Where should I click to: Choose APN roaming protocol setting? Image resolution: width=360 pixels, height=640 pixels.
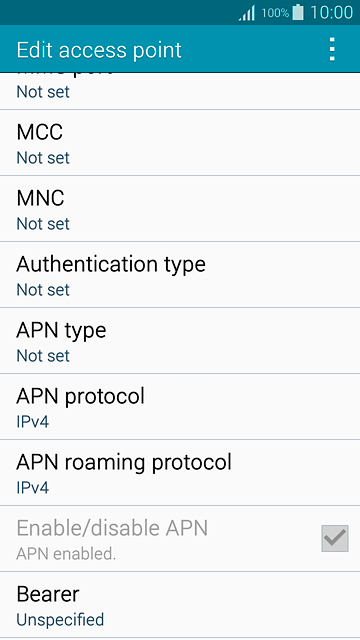(180, 473)
